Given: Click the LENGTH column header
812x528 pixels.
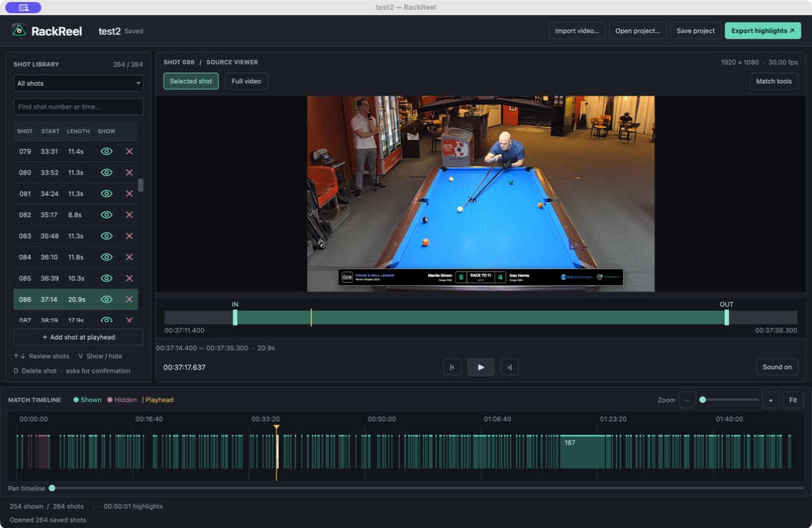Looking at the screenshot, I should coord(78,131).
